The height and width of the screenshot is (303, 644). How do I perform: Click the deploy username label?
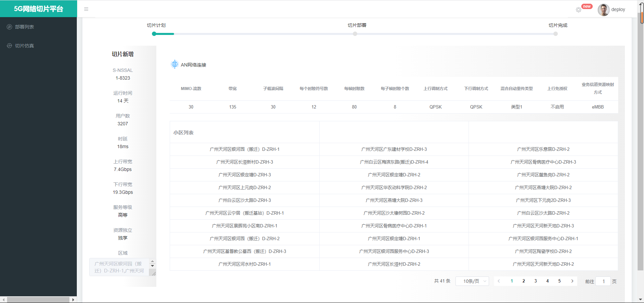[x=618, y=9]
